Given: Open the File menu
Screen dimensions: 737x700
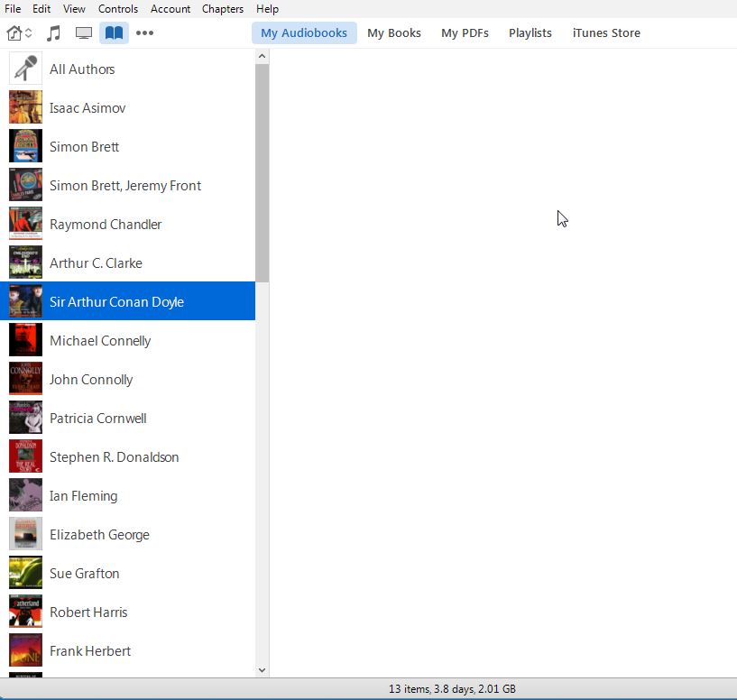Looking at the screenshot, I should [13, 9].
